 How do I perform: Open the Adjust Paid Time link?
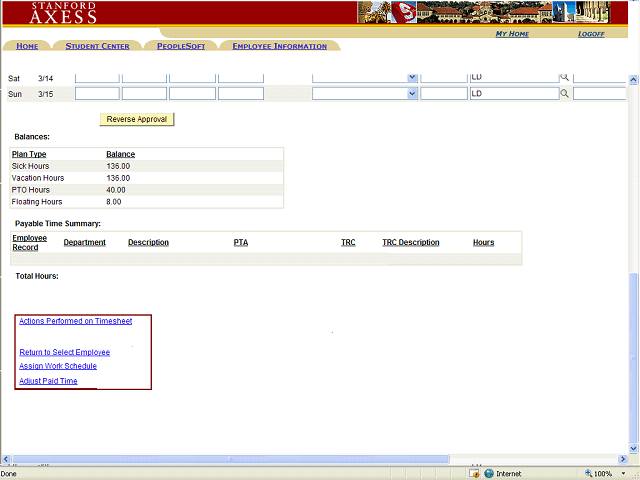coord(48,381)
